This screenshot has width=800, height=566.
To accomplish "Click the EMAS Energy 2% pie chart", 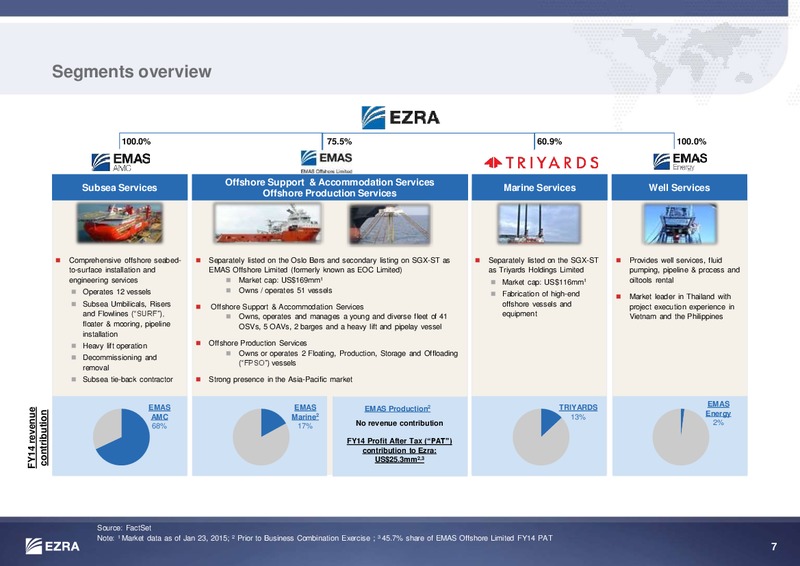I will pyautogui.click(x=681, y=437).
